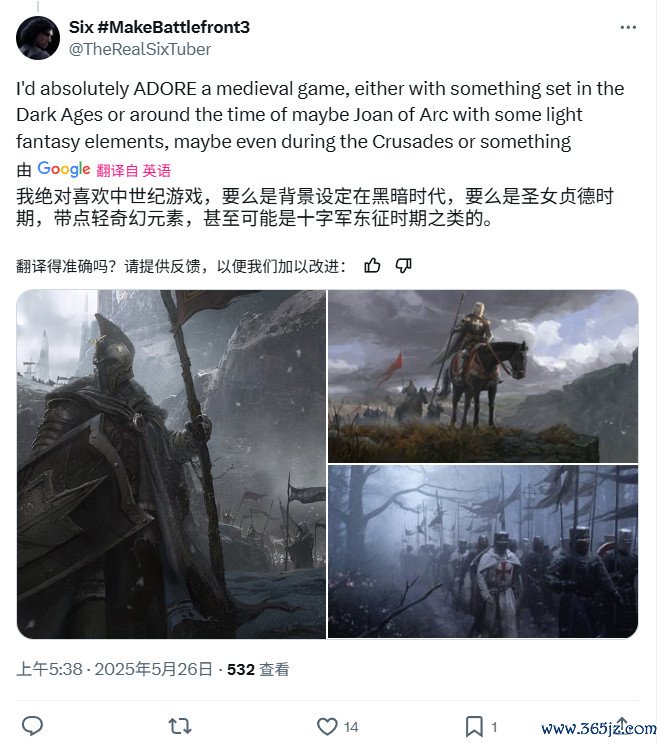Open the @TheRealSixTuber handle link
Viewport: 664px width, 744px height.
(x=140, y=49)
